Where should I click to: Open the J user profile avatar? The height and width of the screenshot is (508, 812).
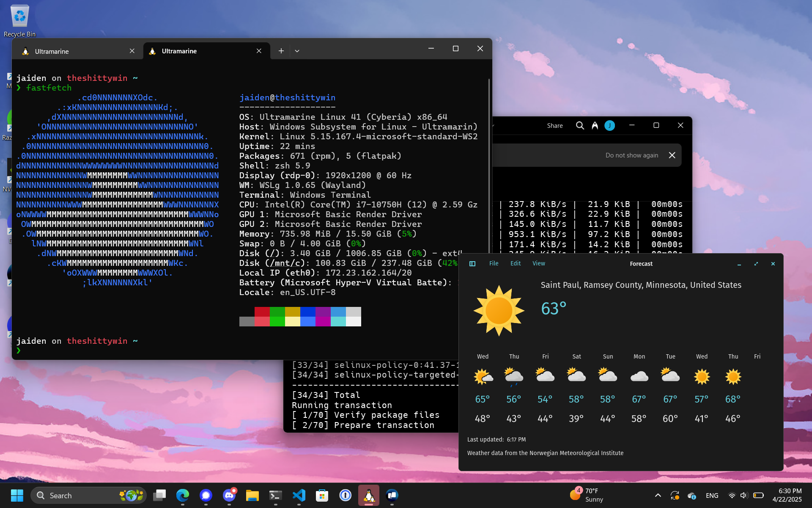click(x=609, y=126)
